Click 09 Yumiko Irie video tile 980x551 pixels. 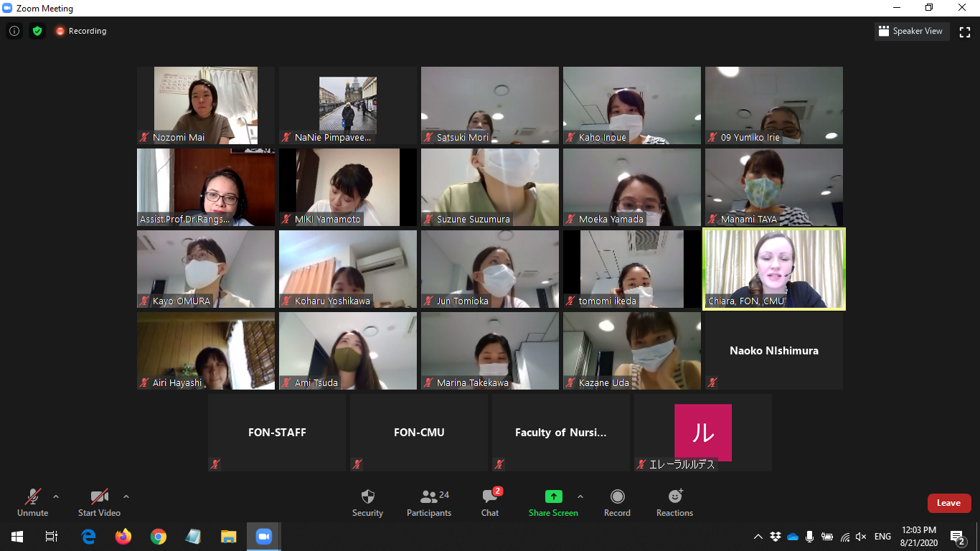click(x=774, y=105)
